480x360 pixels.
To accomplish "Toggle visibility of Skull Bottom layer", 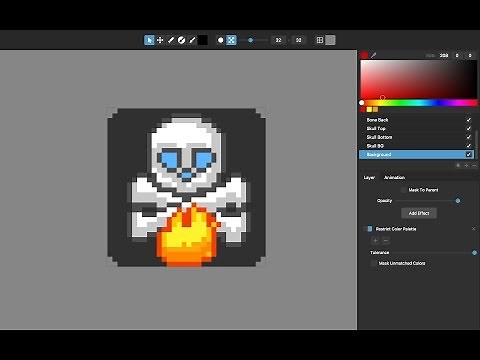I will tap(469, 137).
